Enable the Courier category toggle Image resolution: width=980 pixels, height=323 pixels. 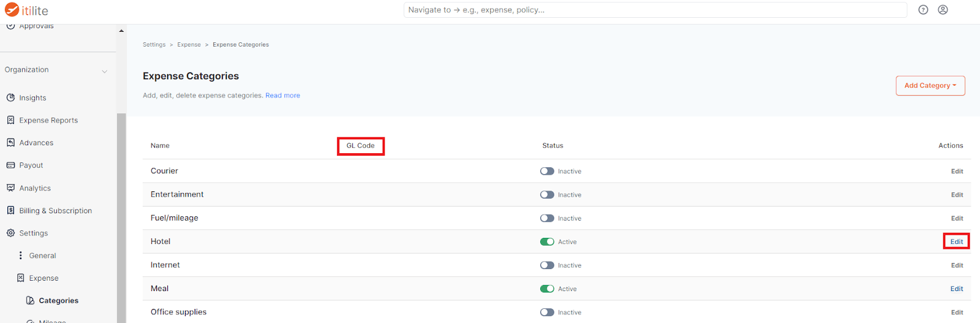pyautogui.click(x=547, y=172)
